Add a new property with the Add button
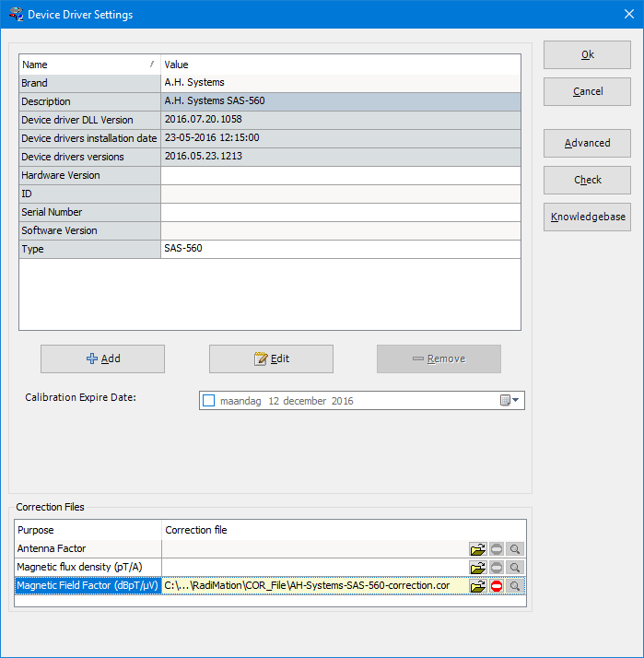This screenshot has width=644, height=658. (x=102, y=358)
